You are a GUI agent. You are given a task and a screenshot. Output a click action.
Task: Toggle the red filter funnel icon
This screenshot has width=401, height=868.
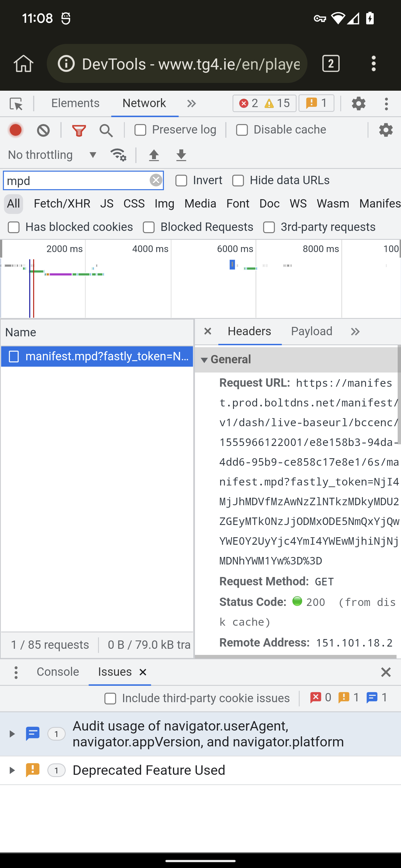(79, 130)
